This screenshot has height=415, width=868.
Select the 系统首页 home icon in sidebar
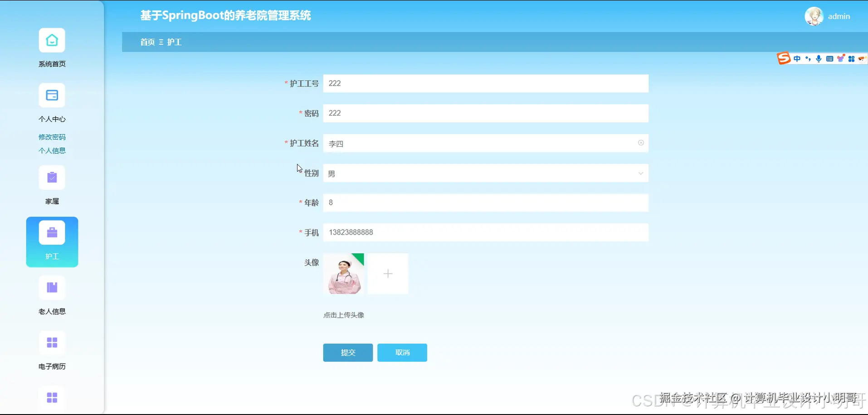(52, 40)
